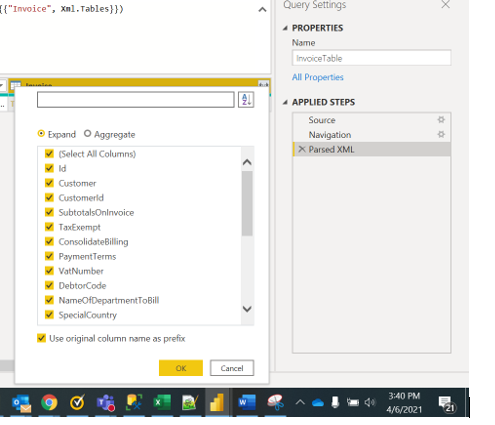Uncheck the Id column checkbox
This screenshot has width=495, height=425.
tap(49, 168)
